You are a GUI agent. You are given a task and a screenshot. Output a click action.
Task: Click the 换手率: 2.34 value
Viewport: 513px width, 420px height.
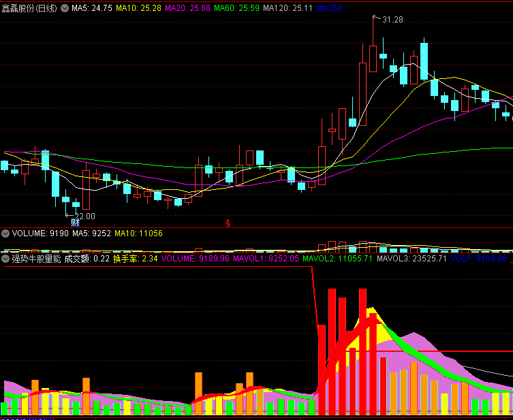click(136, 259)
